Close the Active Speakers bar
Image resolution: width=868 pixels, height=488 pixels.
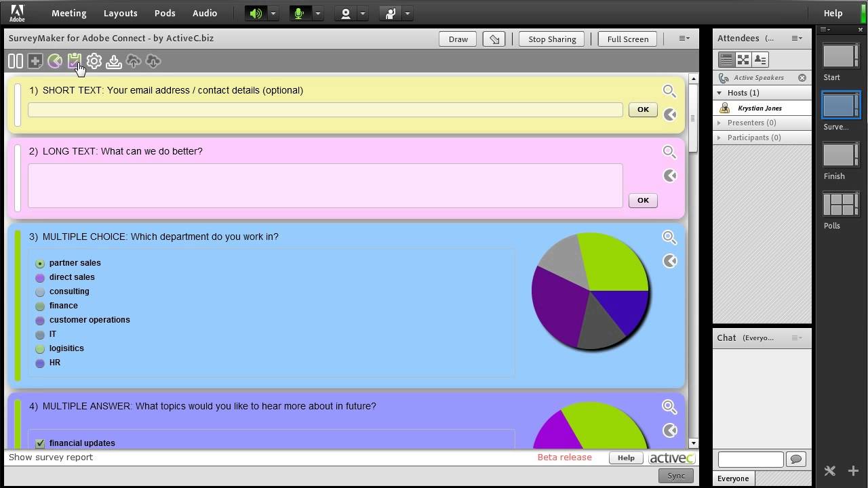click(802, 78)
